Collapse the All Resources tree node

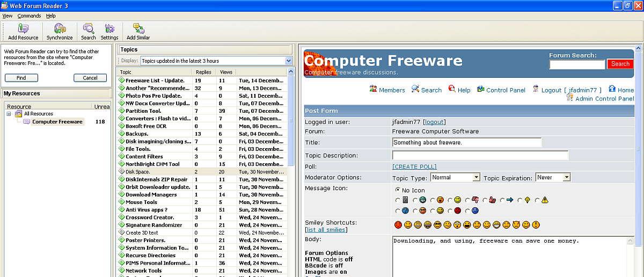9,114
